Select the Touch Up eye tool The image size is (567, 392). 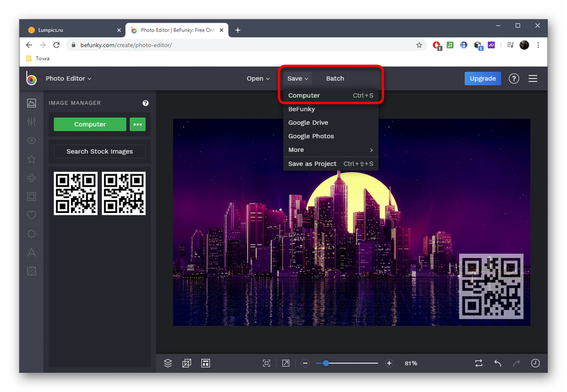click(32, 141)
